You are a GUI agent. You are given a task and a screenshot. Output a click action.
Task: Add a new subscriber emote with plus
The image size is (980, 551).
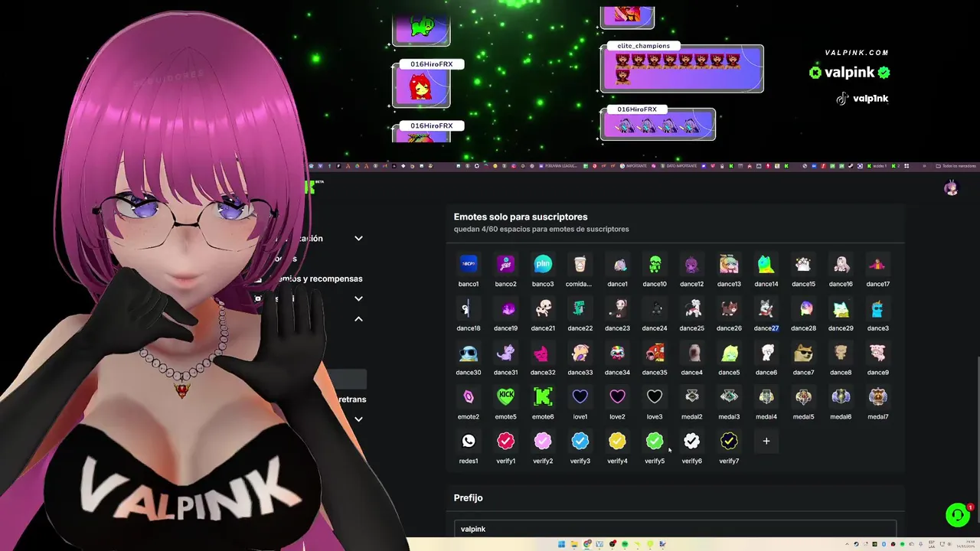tap(766, 442)
